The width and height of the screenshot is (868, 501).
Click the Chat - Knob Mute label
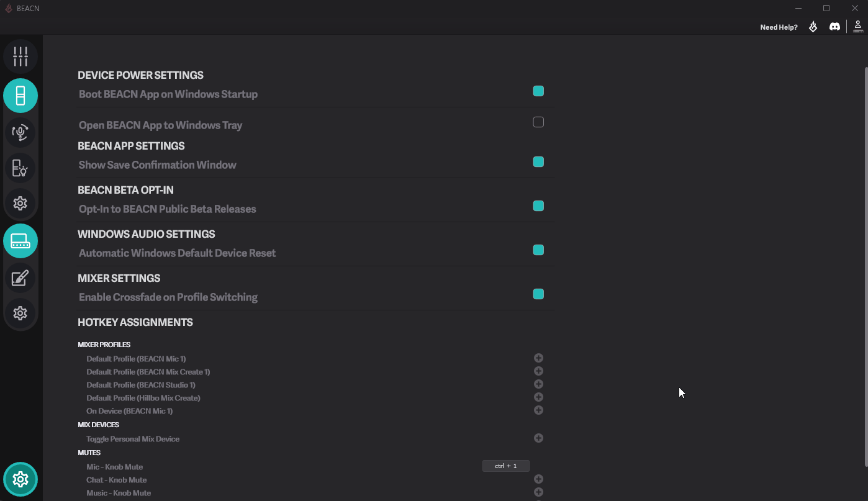[117, 480]
